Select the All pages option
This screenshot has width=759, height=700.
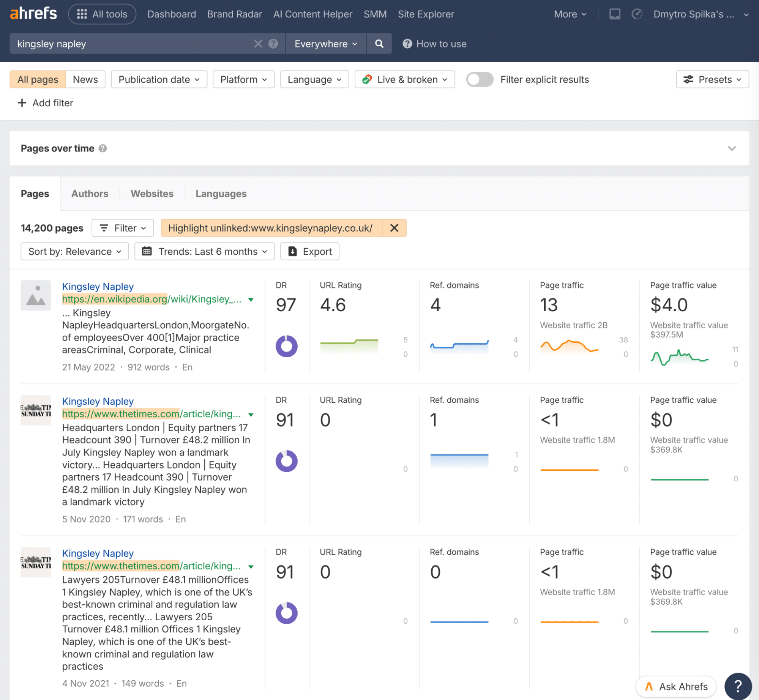coord(38,80)
